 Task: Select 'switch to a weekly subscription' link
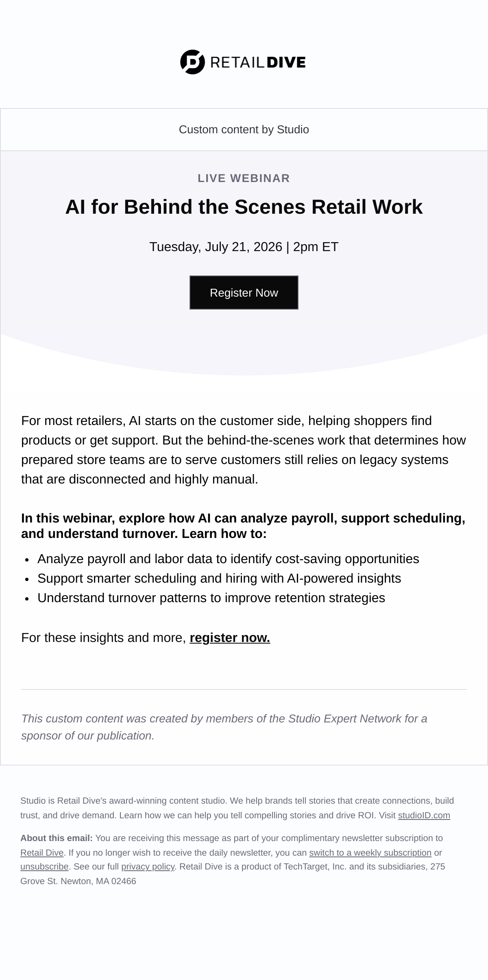[370, 852]
